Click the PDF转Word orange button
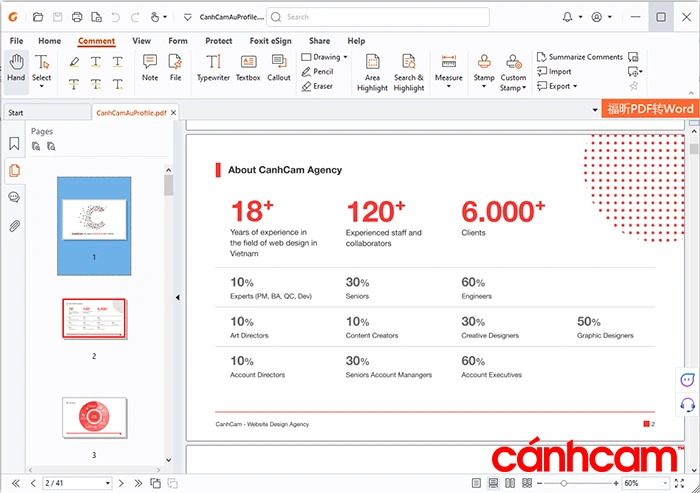700x493 pixels. coord(650,109)
